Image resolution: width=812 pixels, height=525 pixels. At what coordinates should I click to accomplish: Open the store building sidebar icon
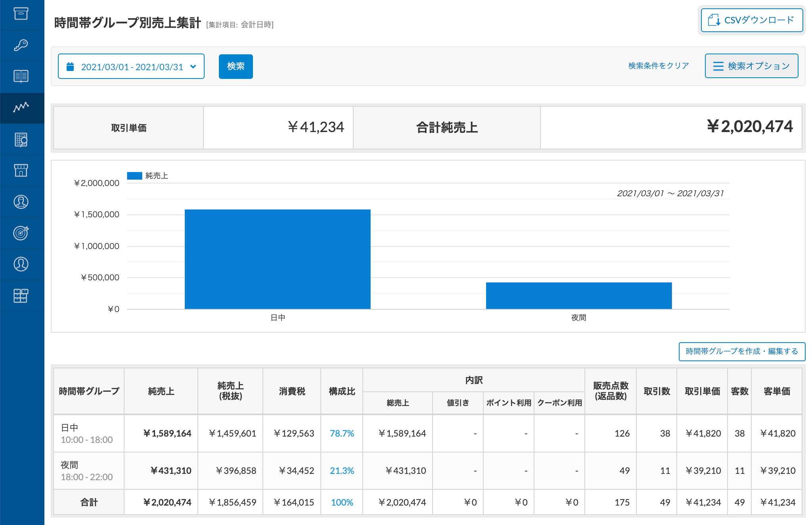tap(21, 171)
